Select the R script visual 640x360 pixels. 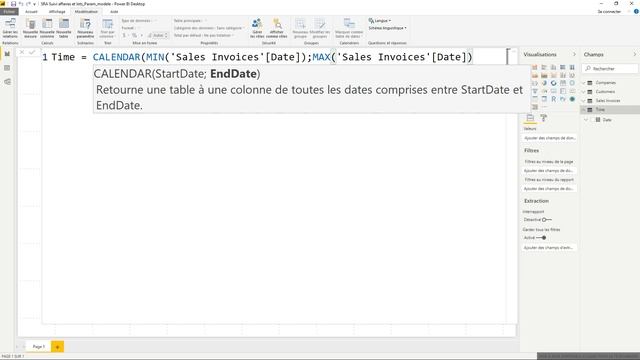[x=553, y=99]
